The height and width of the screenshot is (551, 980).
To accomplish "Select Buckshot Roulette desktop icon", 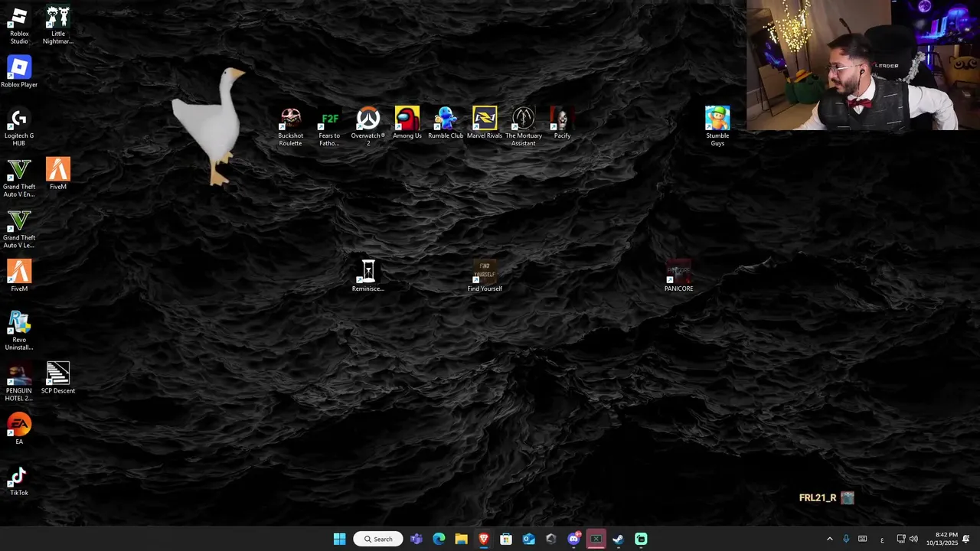I will tap(290, 127).
